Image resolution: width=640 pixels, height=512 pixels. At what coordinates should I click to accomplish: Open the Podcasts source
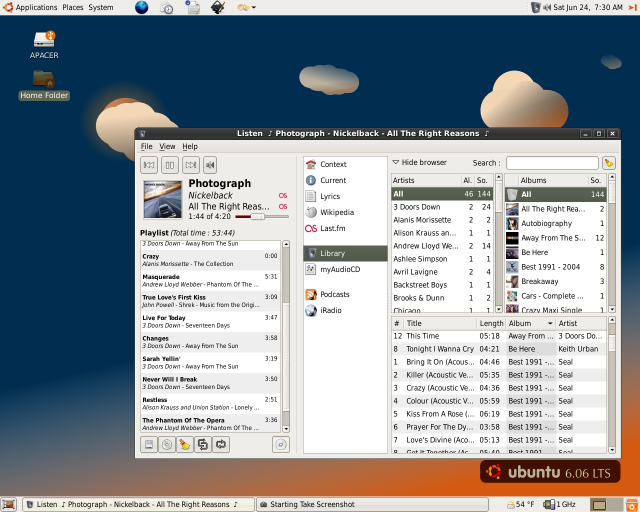click(345, 294)
